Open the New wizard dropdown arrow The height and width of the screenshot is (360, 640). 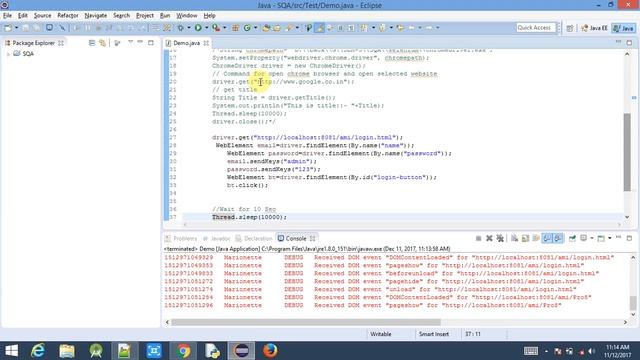pos(16,28)
